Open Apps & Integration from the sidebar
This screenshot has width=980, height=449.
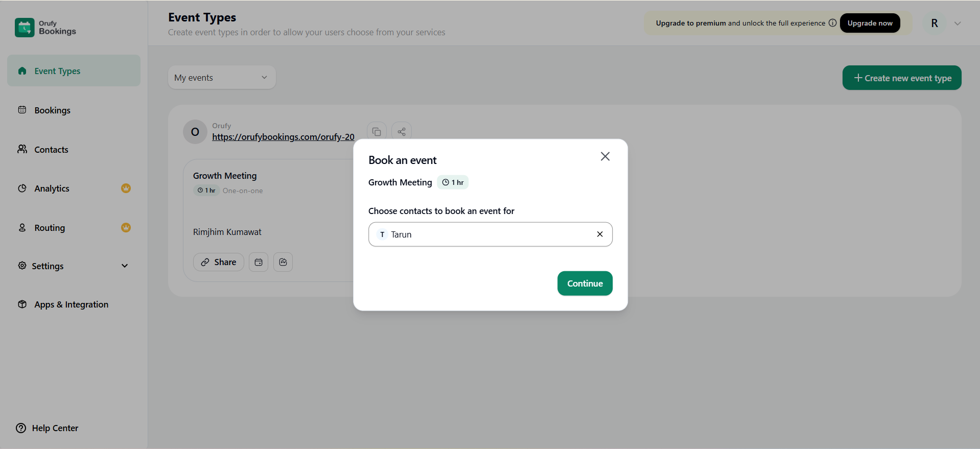71,304
